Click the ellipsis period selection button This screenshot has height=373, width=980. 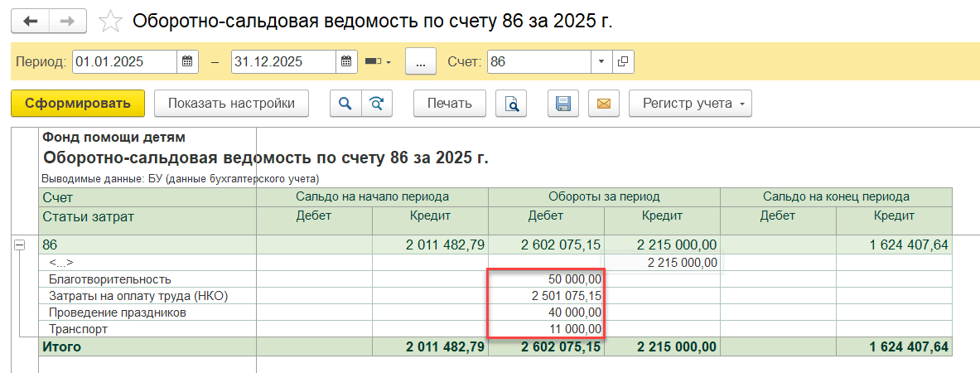pyautogui.click(x=421, y=62)
